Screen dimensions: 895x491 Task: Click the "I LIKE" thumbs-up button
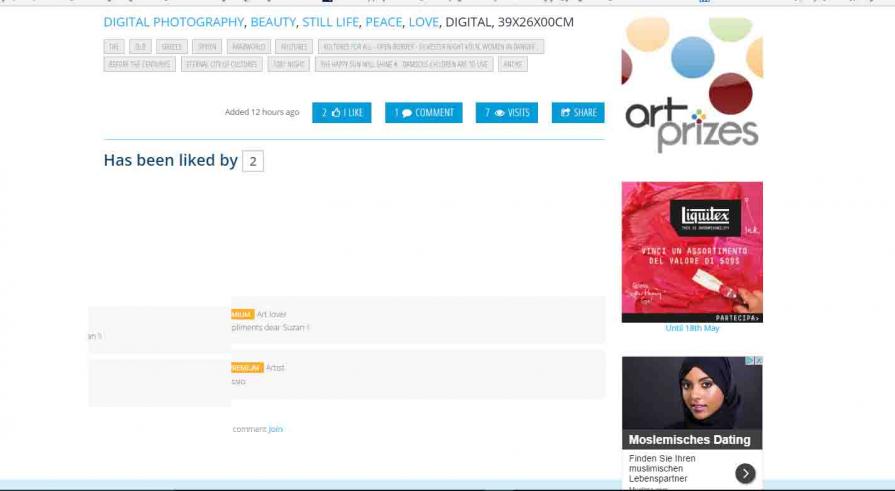[x=341, y=113]
